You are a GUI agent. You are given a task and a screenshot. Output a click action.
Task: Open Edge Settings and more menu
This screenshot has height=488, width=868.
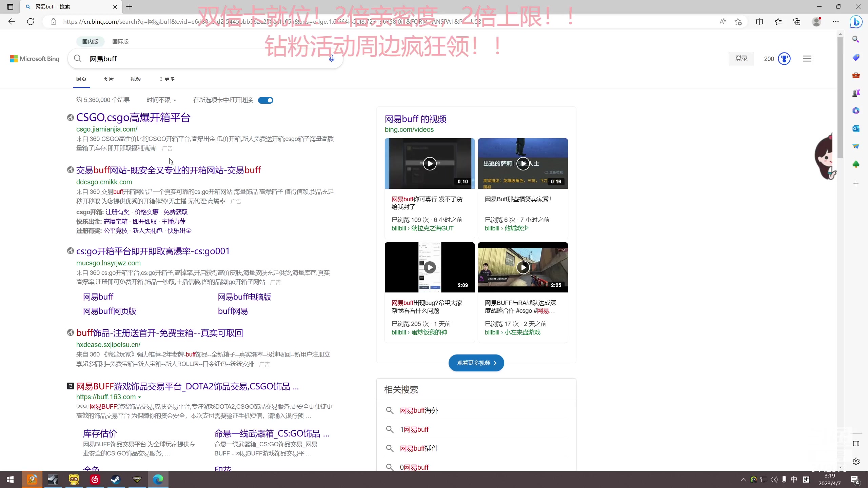click(836, 22)
